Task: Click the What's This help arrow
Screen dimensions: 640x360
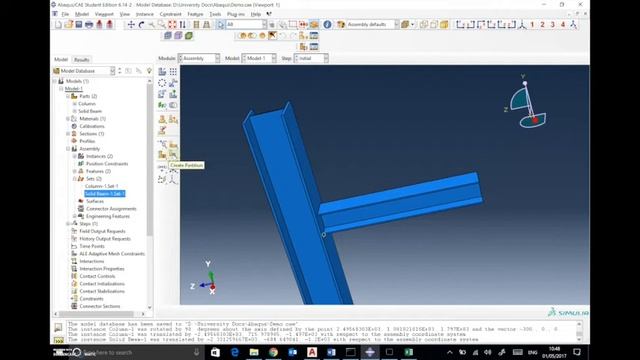Action: pos(269,14)
